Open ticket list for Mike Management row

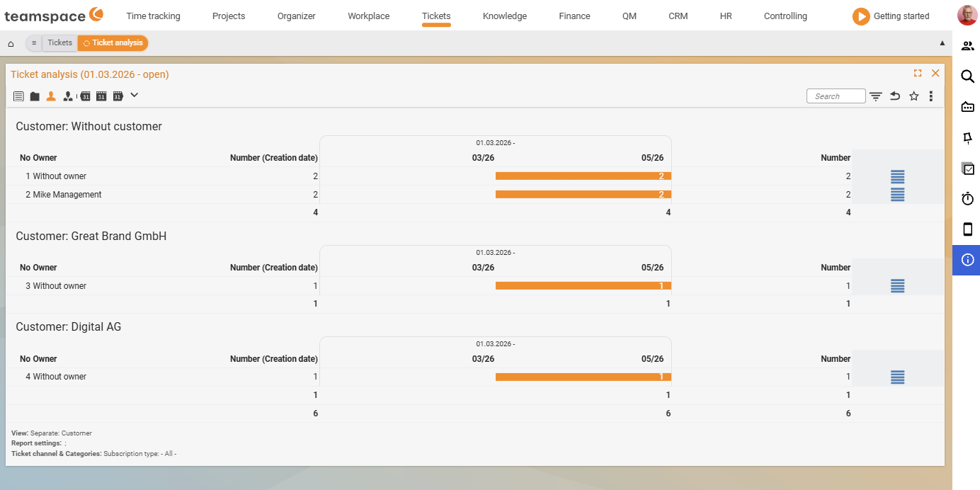click(897, 195)
